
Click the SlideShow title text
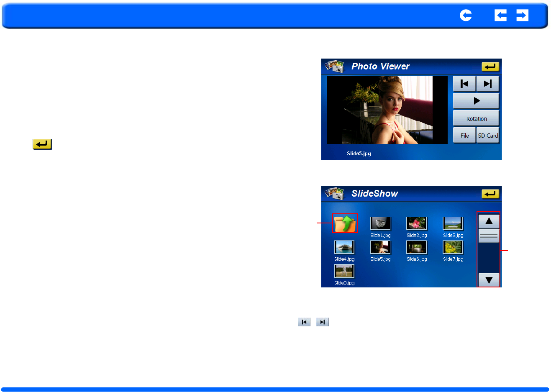click(x=374, y=194)
